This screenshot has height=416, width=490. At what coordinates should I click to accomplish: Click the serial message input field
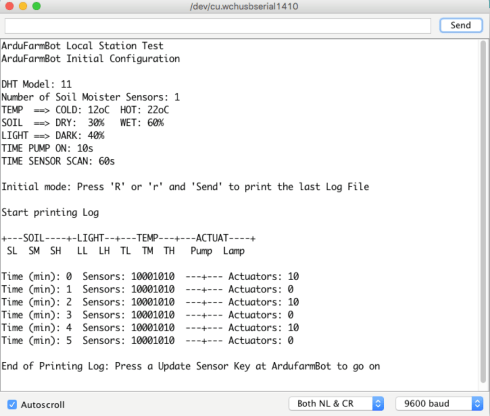(218, 26)
